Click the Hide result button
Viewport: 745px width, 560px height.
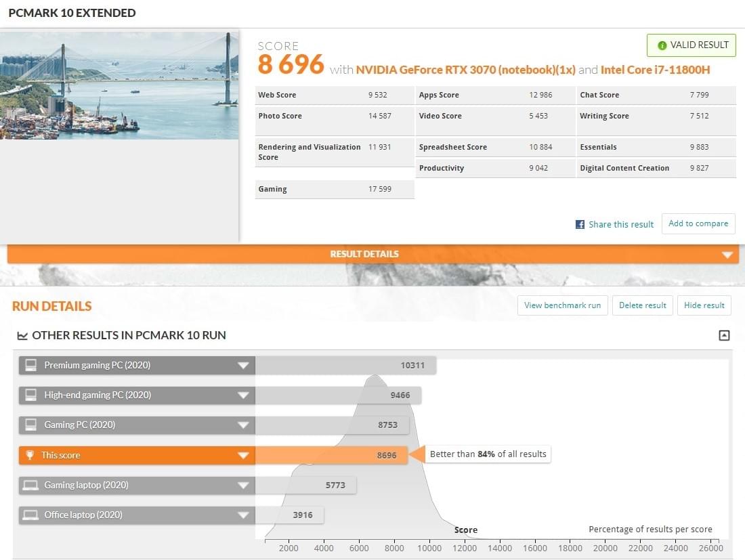[x=704, y=305]
